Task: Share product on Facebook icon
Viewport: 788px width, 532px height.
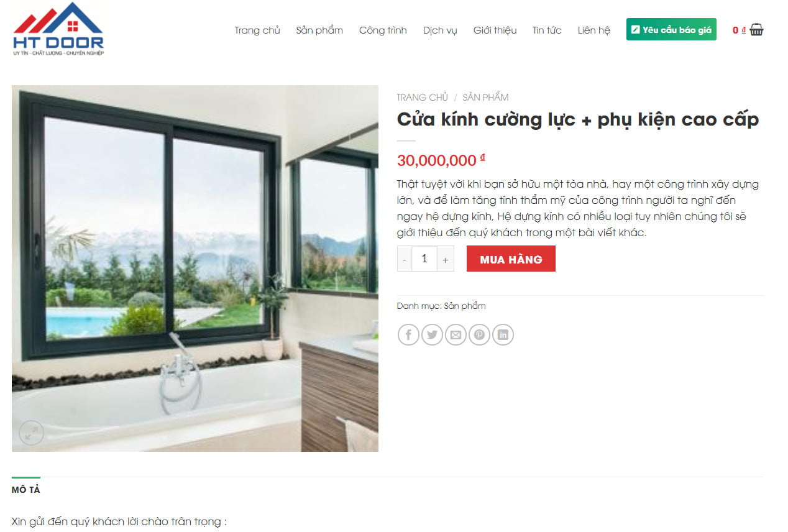Action: click(408, 335)
